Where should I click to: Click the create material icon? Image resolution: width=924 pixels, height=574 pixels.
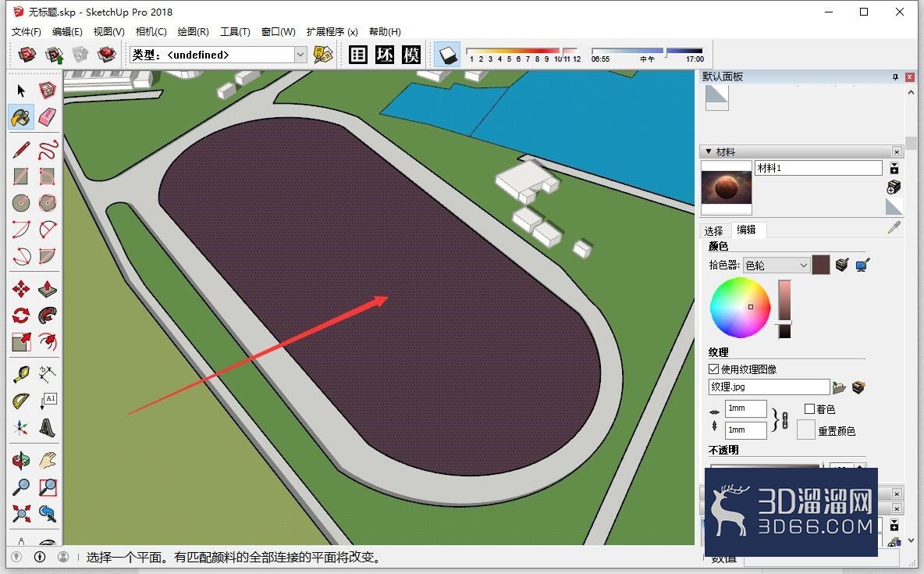[x=894, y=187]
